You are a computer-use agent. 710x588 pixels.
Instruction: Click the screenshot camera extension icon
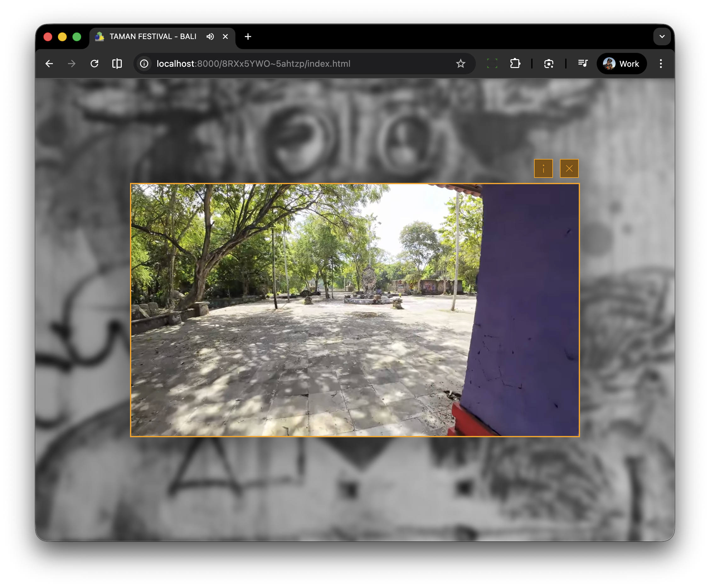549,64
